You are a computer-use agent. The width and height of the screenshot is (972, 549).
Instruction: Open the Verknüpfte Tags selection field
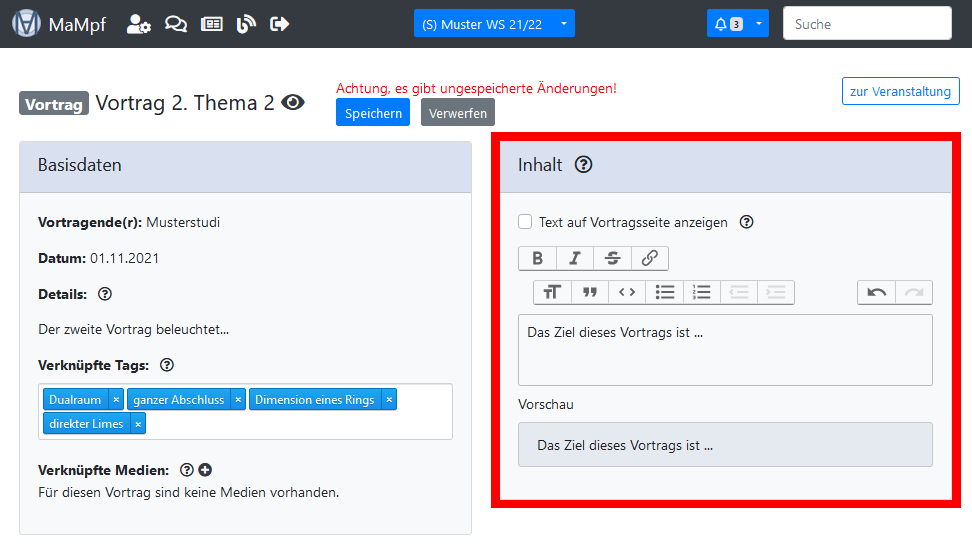(x=300, y=424)
